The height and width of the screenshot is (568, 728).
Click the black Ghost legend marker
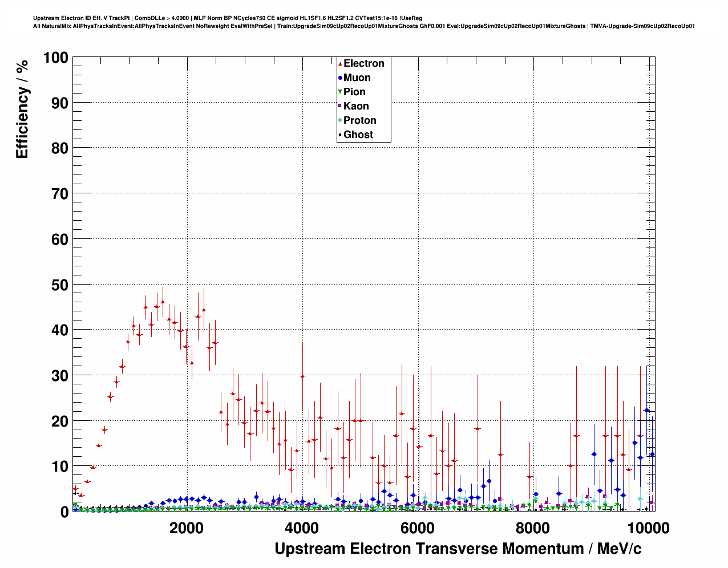point(340,135)
